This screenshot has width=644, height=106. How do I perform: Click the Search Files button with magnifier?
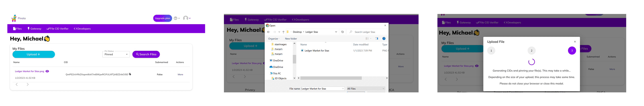pos(146,54)
